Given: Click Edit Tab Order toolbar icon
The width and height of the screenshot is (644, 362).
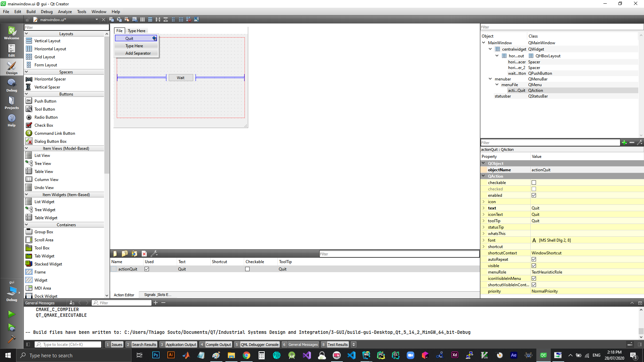Looking at the screenshot, I should click(135, 19).
